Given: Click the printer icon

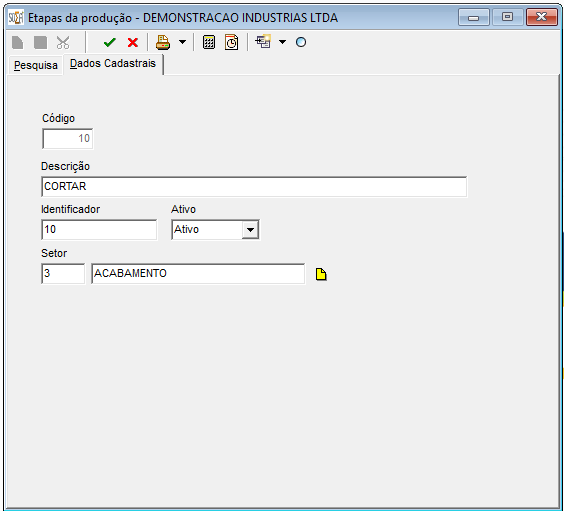Looking at the screenshot, I should point(163,42).
